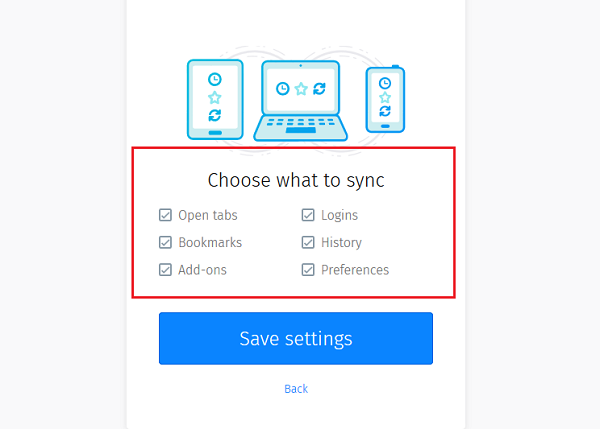The width and height of the screenshot is (600, 429).
Task: Click the sync arrows icon on tablet
Action: coord(214,116)
